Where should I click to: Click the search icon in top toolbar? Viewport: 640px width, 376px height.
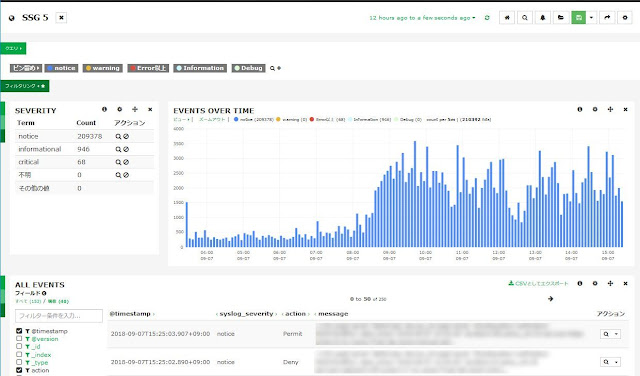click(525, 18)
